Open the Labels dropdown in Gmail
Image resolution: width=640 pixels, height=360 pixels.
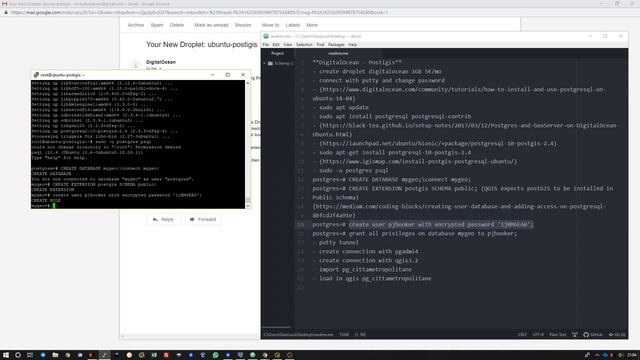tap(293, 25)
